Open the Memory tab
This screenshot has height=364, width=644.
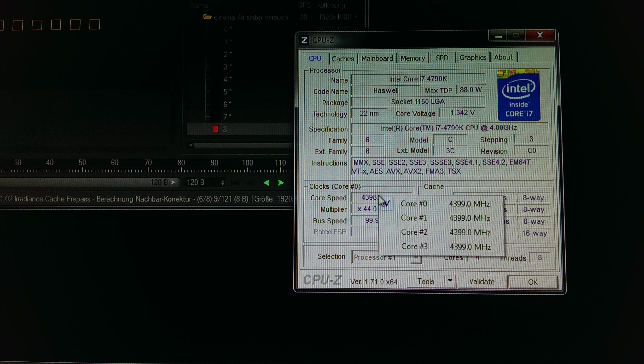(412, 58)
